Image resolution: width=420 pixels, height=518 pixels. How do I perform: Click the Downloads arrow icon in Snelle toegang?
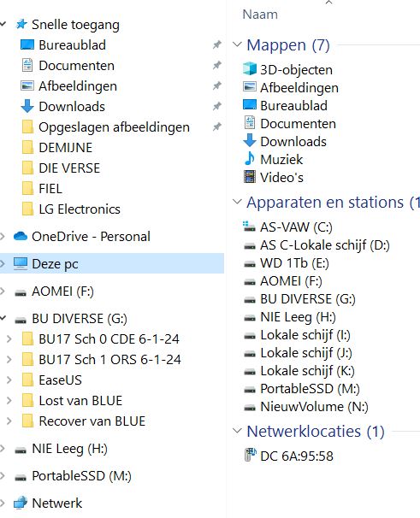pyautogui.click(x=27, y=106)
